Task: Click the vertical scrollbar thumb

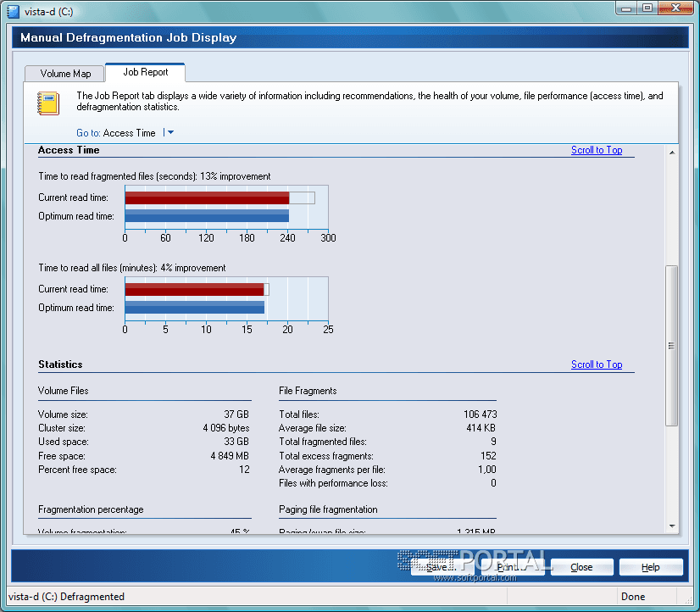Action: [x=671, y=346]
